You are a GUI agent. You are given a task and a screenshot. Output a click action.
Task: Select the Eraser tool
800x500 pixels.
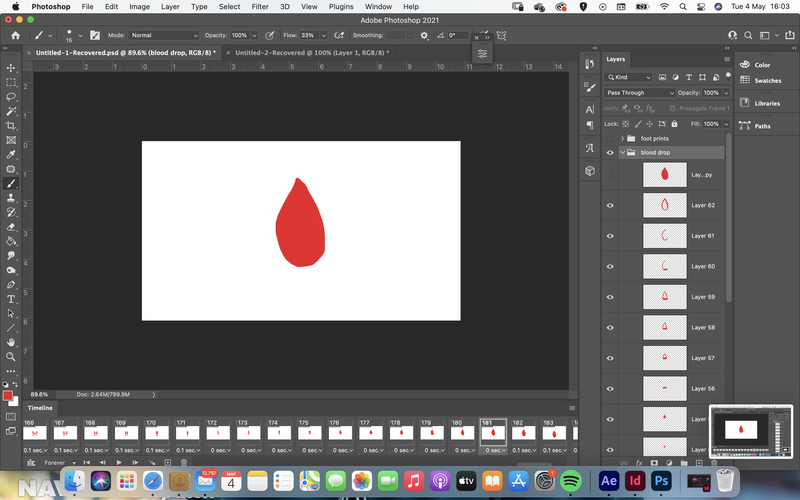click(11, 227)
